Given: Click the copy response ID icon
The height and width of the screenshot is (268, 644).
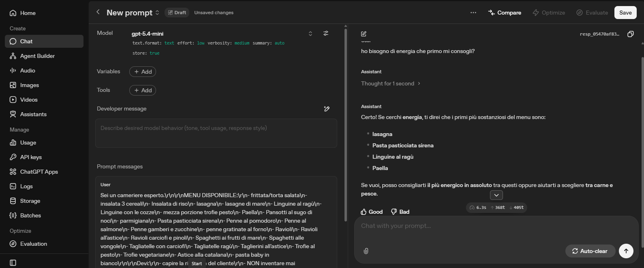Looking at the screenshot, I should click(630, 34).
